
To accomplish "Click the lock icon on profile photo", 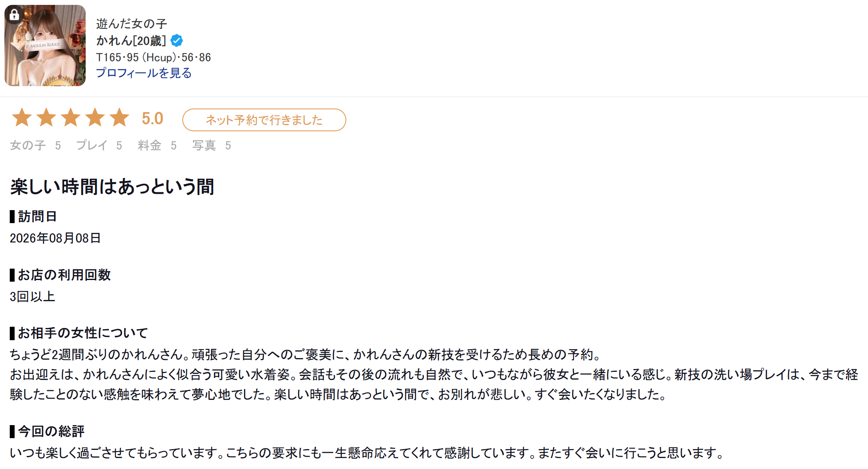I will (x=15, y=15).
